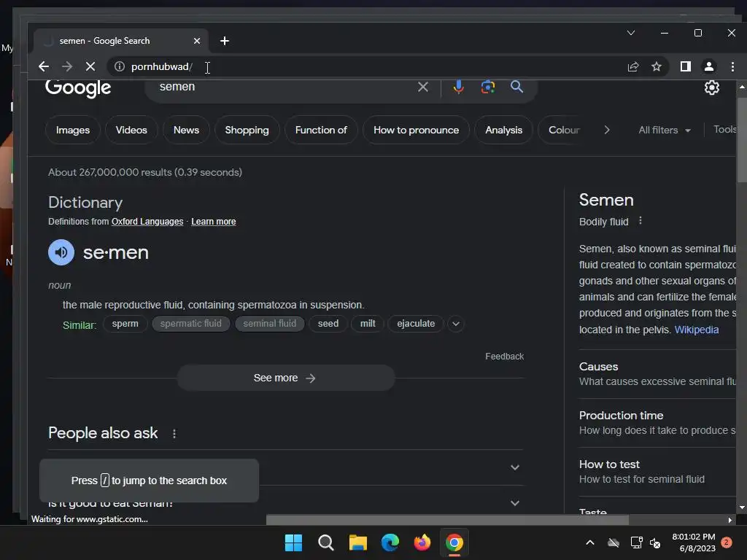This screenshot has width=747, height=560.
Task: Search by image with Google Lens
Action: click(488, 87)
